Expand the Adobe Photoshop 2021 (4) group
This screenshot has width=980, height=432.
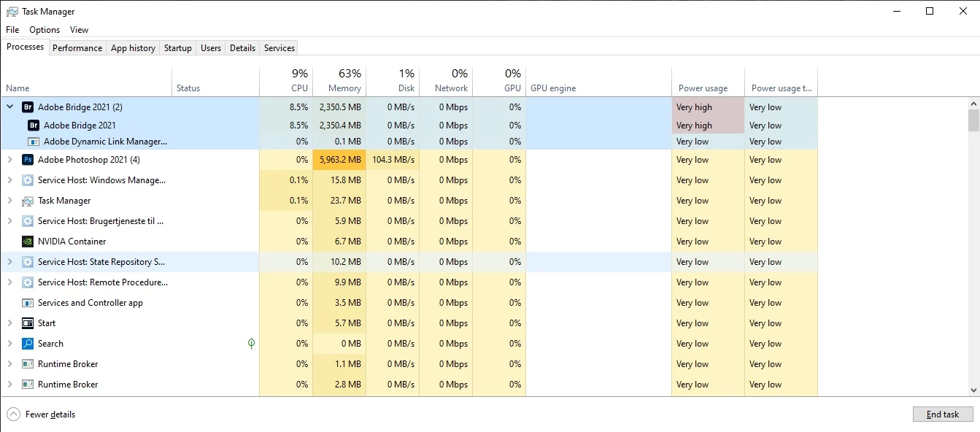click(10, 159)
